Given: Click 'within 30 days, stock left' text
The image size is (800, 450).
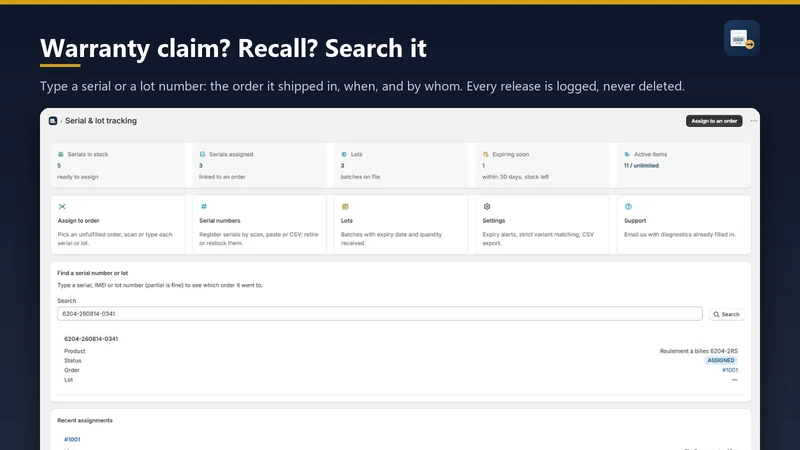Looking at the screenshot, I should [515, 177].
